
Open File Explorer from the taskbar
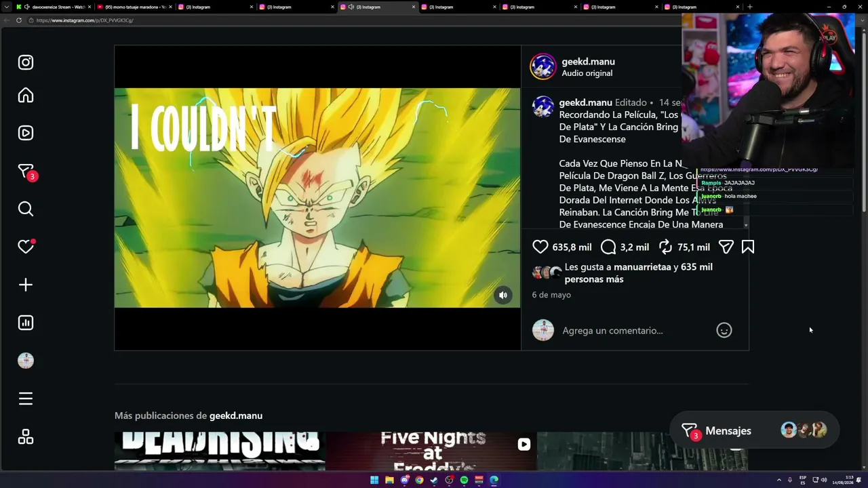(x=389, y=480)
